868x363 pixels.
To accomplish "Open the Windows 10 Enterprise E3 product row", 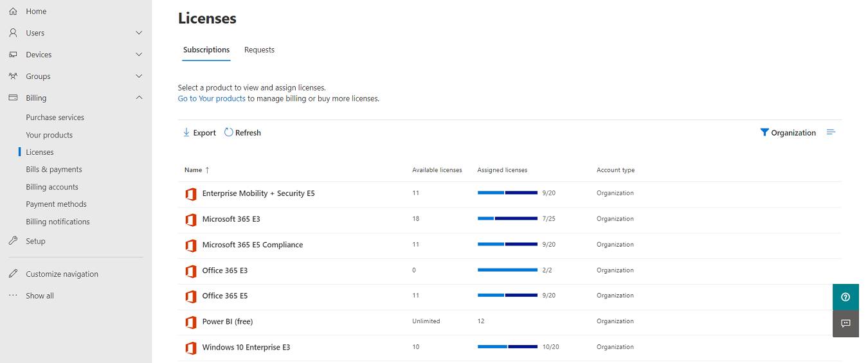I will pyautogui.click(x=509, y=347).
